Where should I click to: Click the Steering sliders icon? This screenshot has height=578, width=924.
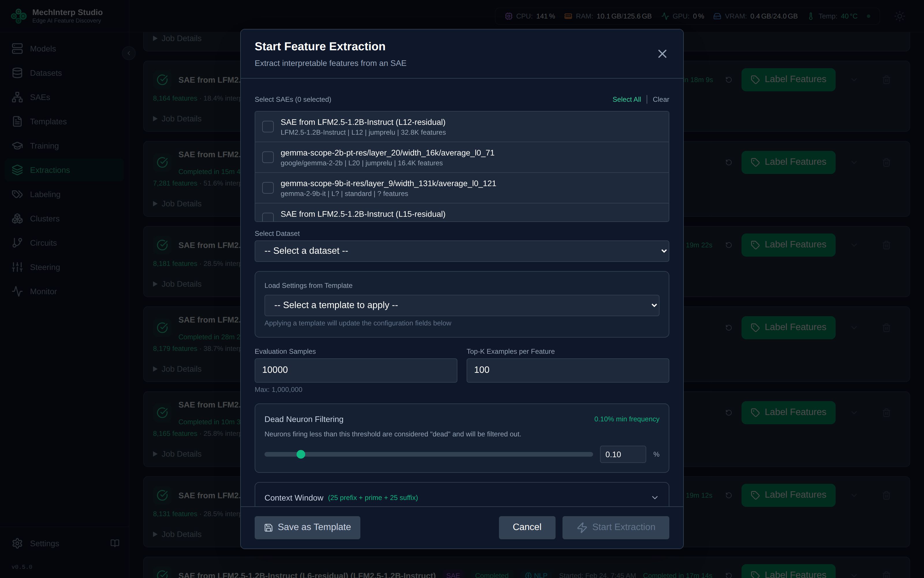tap(17, 267)
